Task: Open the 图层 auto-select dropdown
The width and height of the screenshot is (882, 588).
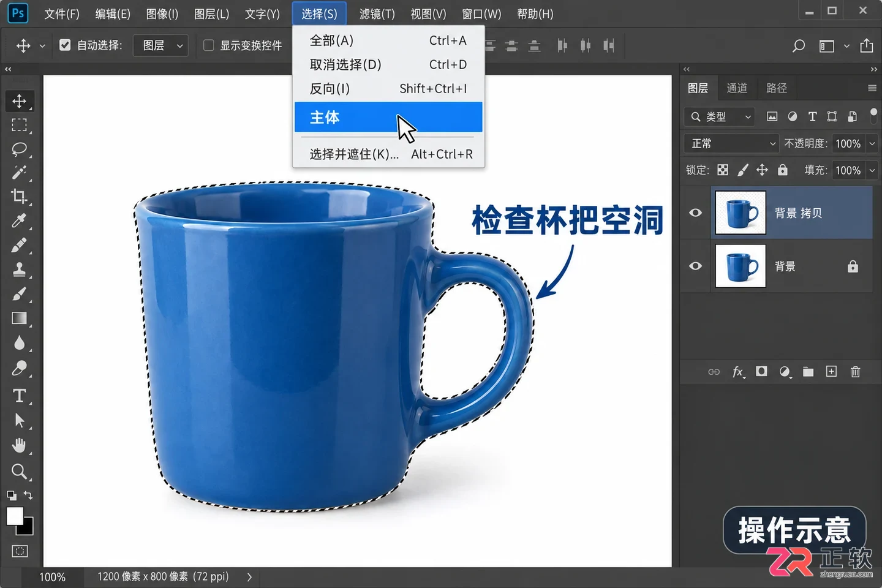Action: click(x=160, y=45)
